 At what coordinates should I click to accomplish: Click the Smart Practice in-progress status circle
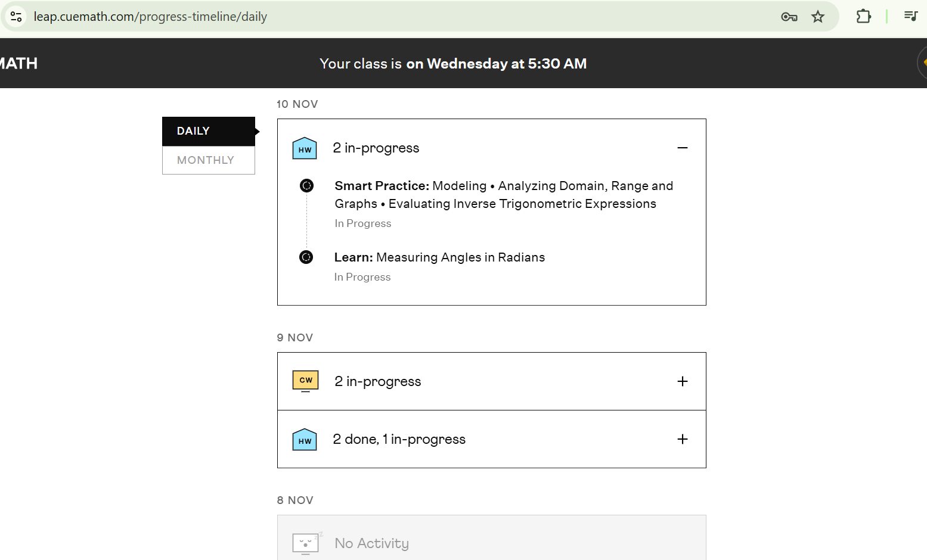coord(306,186)
